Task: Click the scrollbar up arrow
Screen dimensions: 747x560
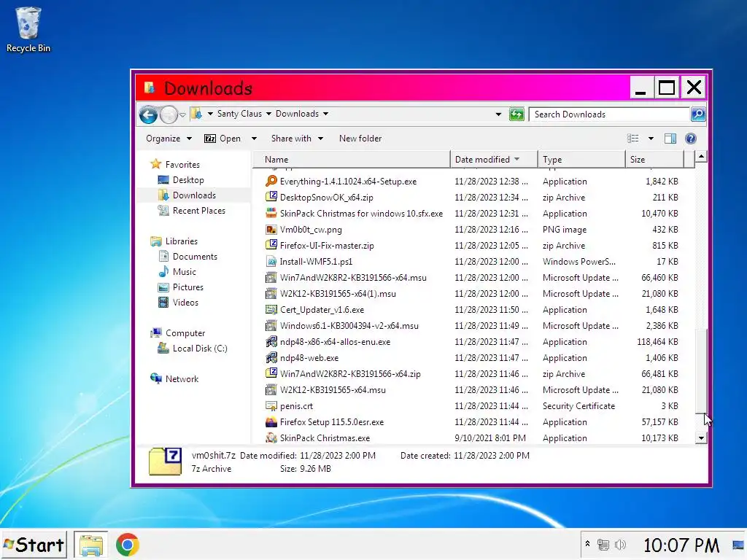Action: pos(701,157)
